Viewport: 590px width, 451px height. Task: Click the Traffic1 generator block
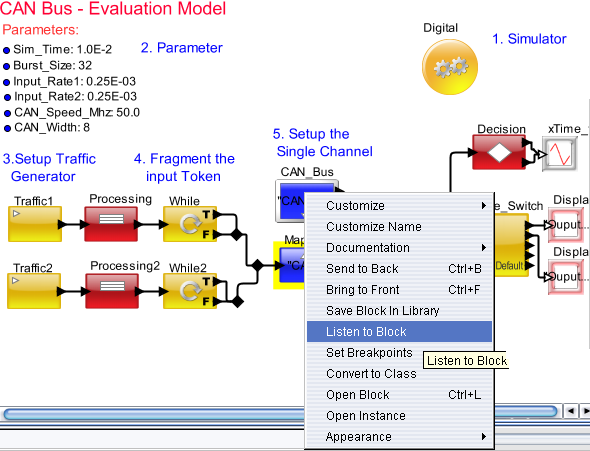click(35, 224)
